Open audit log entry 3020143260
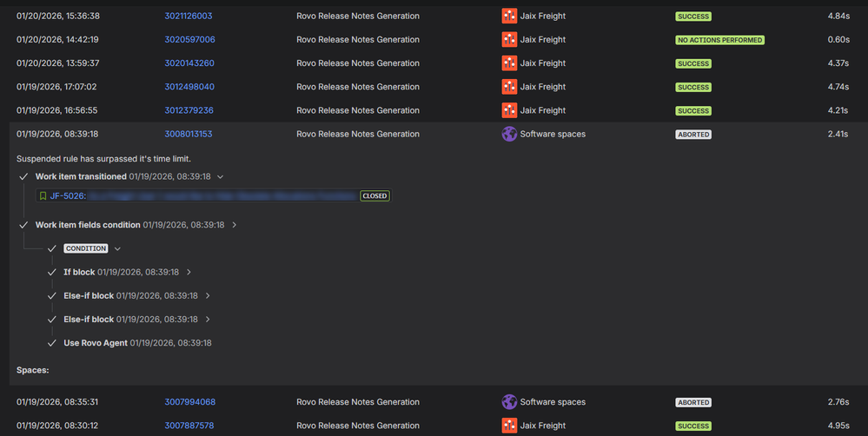Image resolution: width=868 pixels, height=436 pixels. coord(189,63)
